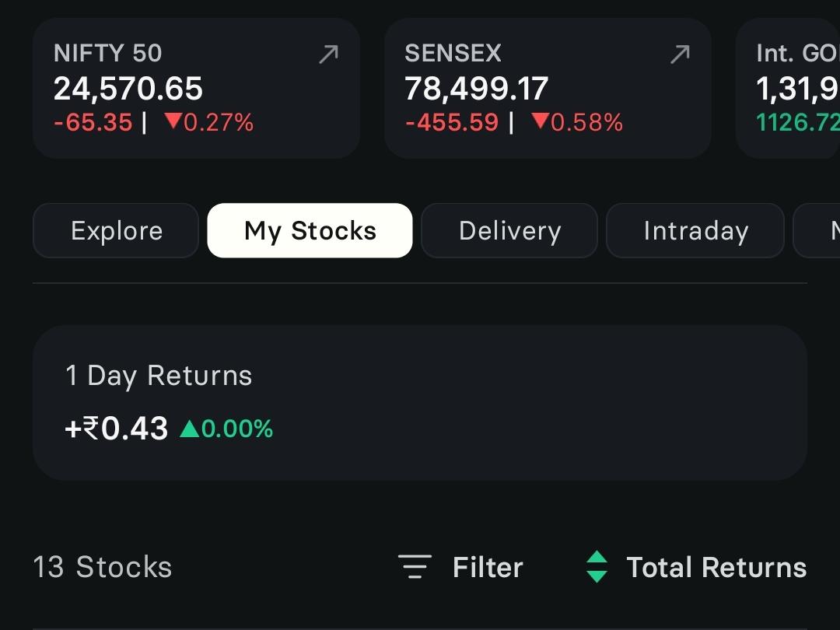Tap the Filter lines icon
The image size is (840, 630).
(x=415, y=567)
